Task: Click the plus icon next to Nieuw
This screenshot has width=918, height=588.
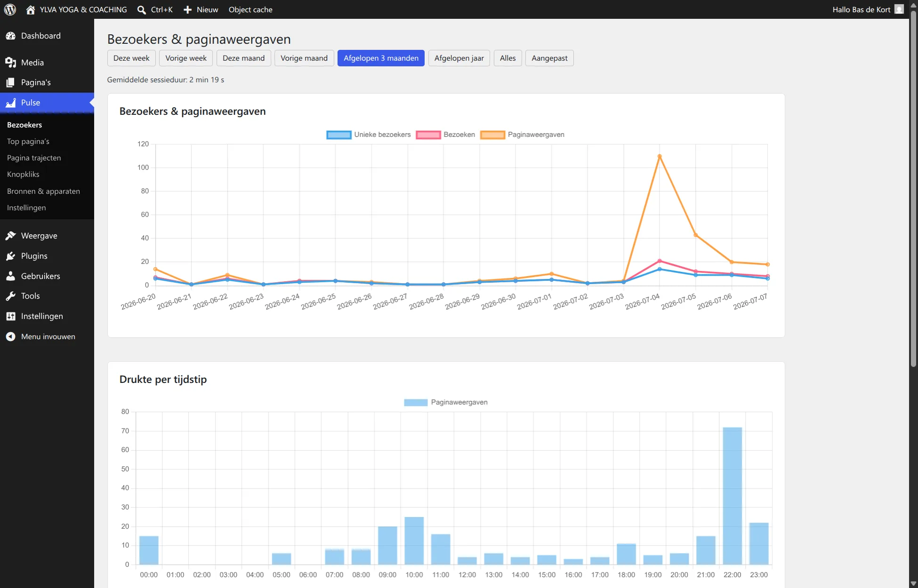Action: [x=187, y=9]
